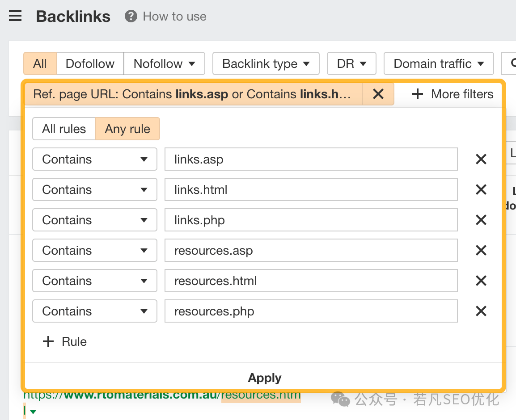Click the Apply button

click(264, 378)
